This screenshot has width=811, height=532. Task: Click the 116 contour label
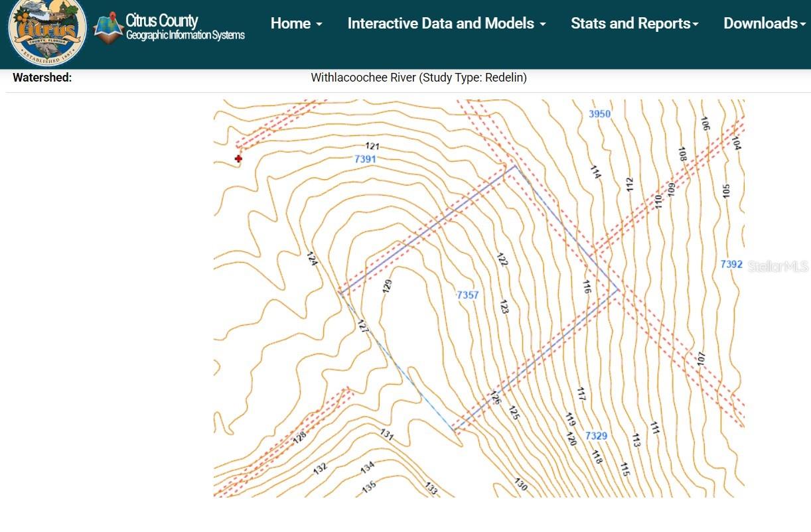[x=587, y=287]
